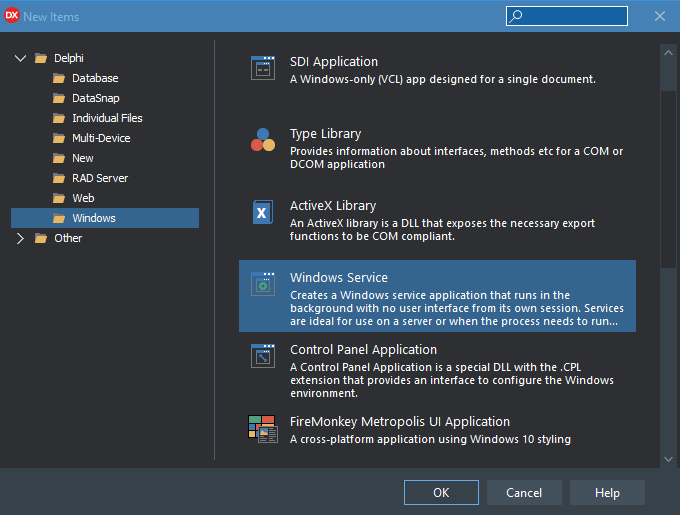Dismiss dialog with Cancel button

pyautogui.click(x=524, y=492)
